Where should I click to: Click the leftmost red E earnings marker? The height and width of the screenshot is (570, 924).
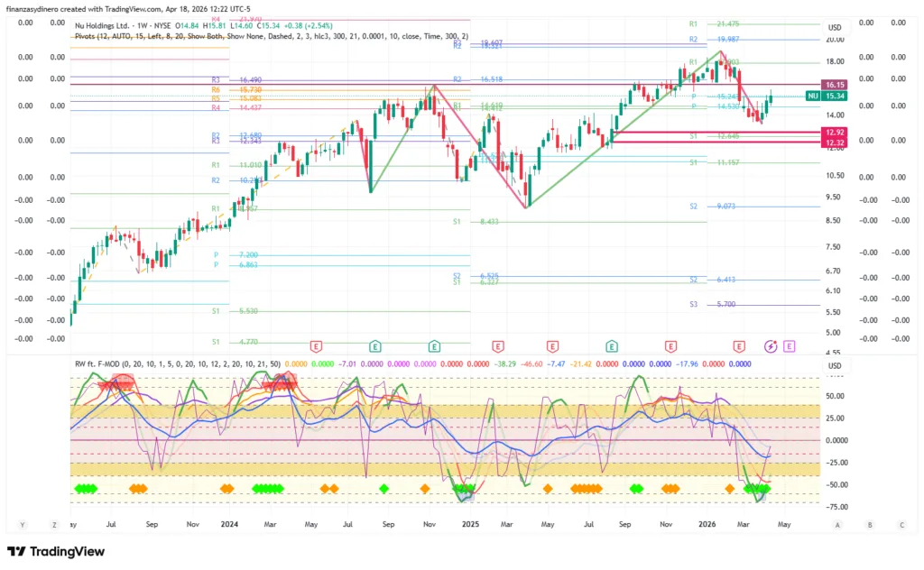[x=316, y=345]
